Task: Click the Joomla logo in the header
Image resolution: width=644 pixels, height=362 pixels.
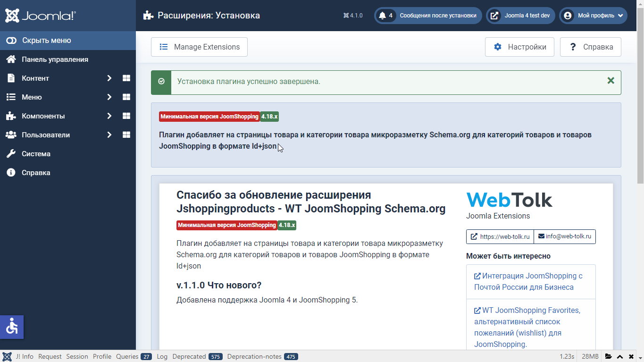Action: coord(40,16)
